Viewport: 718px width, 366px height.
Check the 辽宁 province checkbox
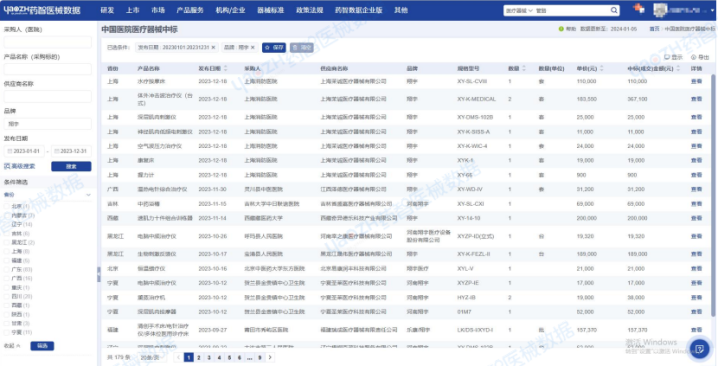(6, 224)
